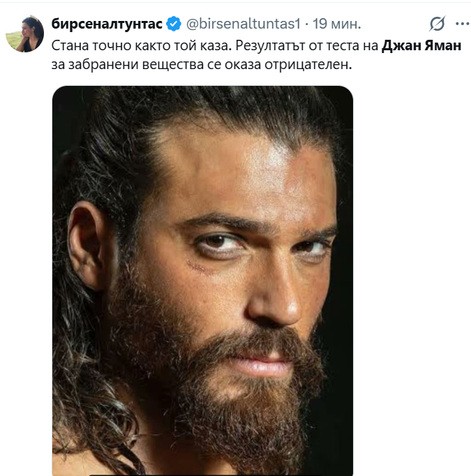The image size is (471, 476).
Task: Open the three-dot more options menu
Action: 462,24
